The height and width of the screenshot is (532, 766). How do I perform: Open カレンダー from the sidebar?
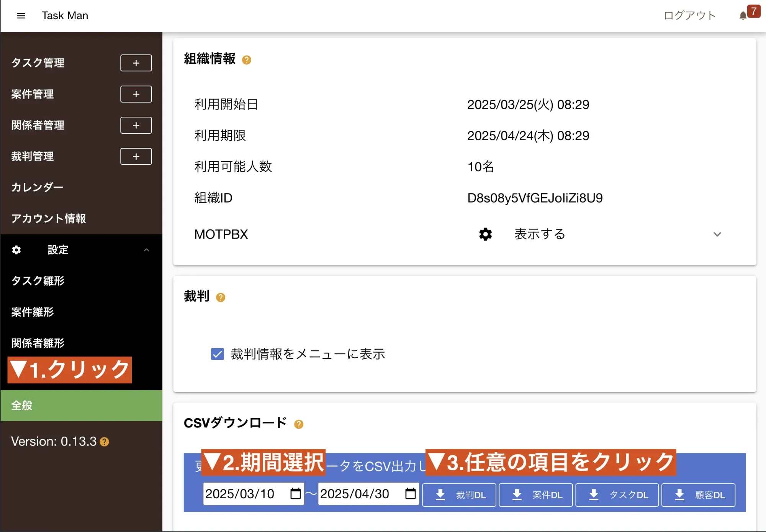click(37, 187)
